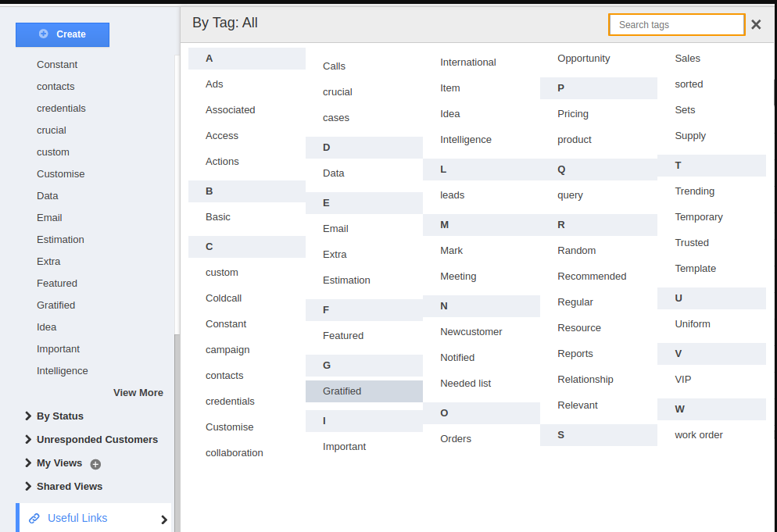Click the View More link

(138, 393)
